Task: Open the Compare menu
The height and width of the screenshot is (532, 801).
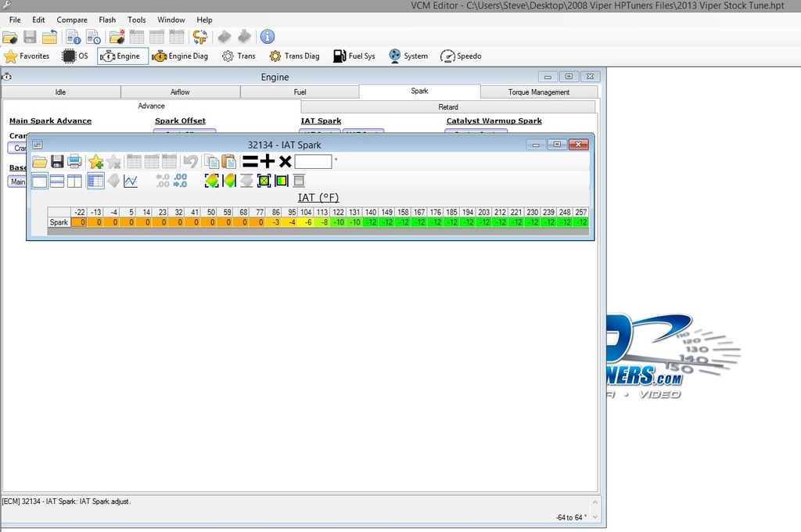Action: (72, 20)
